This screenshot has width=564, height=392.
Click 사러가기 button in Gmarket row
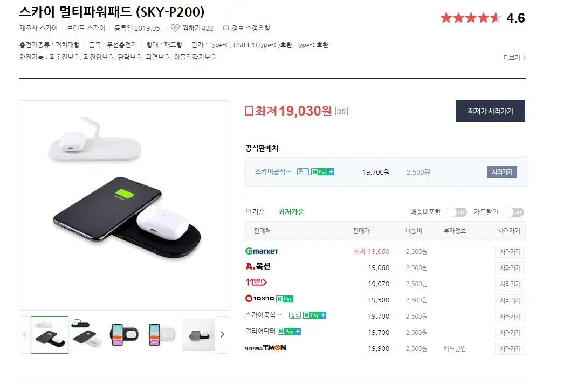point(510,252)
